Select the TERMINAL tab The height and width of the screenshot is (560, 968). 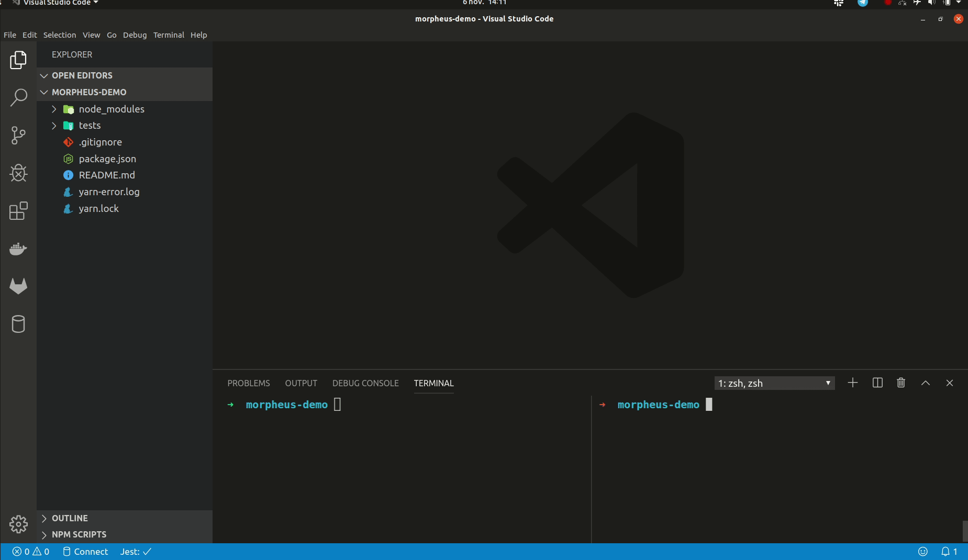point(433,383)
